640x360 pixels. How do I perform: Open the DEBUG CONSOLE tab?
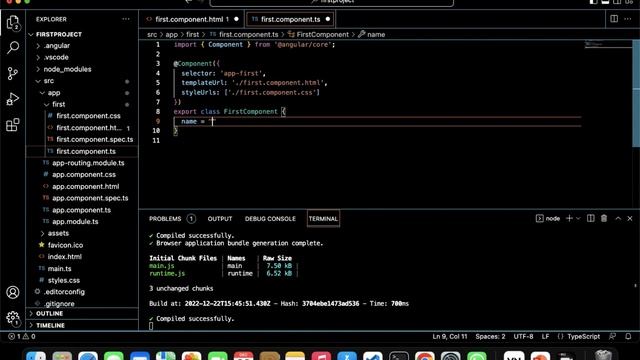point(270,219)
